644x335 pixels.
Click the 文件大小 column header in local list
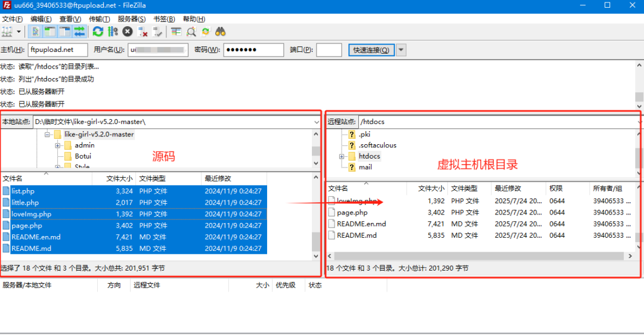point(119,178)
